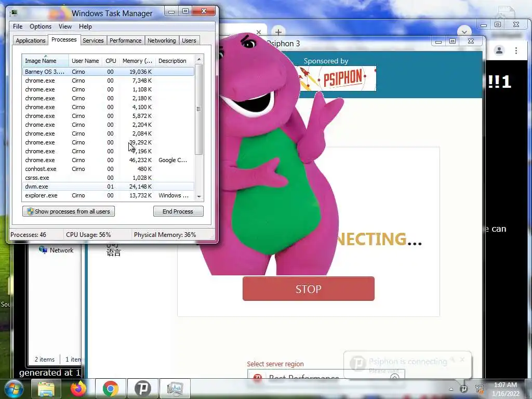The image size is (532, 399).
Task: Launch Firefox from the taskbar
Action: [78, 389]
